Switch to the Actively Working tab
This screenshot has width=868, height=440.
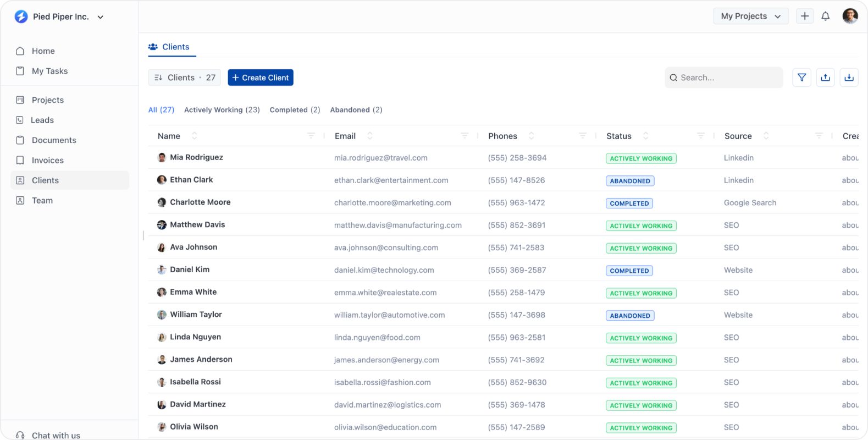[222, 110]
